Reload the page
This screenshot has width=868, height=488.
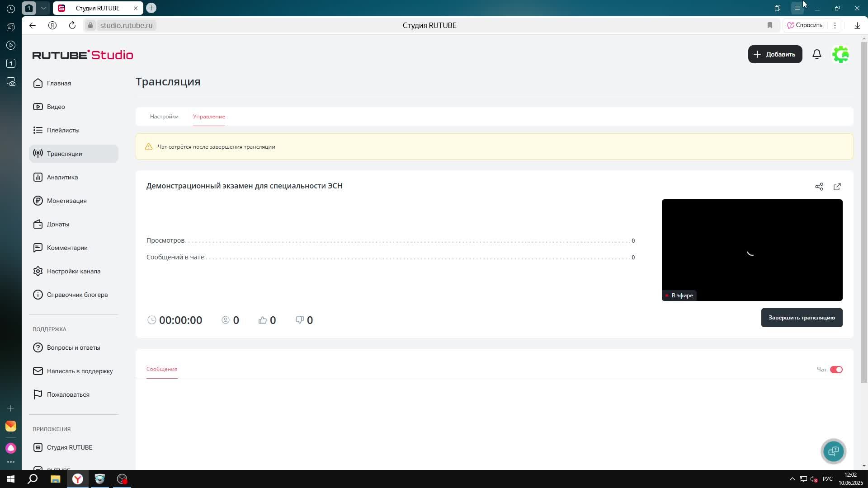point(72,25)
